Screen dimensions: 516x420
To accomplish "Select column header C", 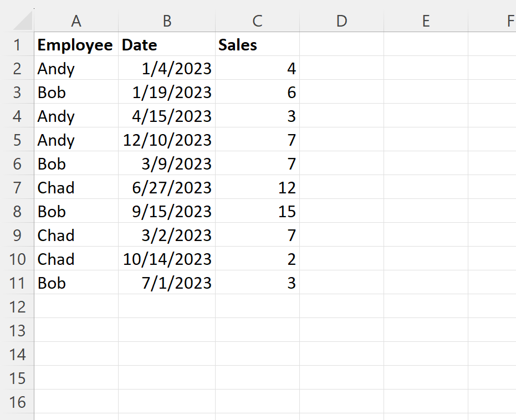I will pos(257,21).
